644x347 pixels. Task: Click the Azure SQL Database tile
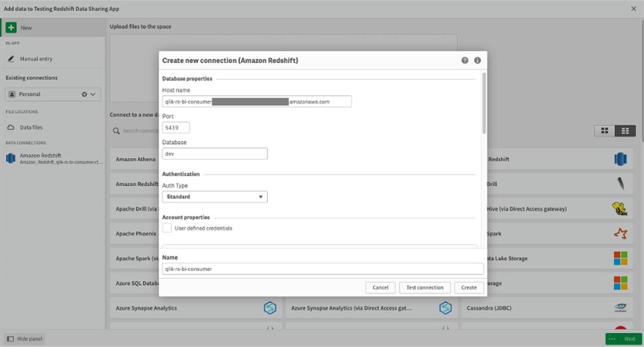pyautogui.click(x=134, y=283)
